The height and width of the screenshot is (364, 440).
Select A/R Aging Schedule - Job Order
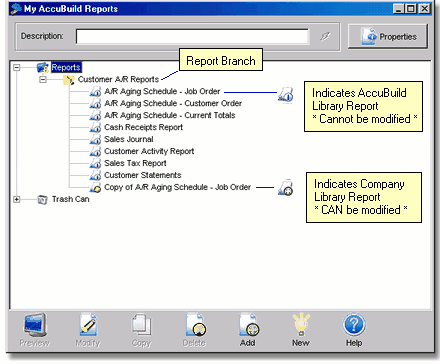click(x=162, y=91)
